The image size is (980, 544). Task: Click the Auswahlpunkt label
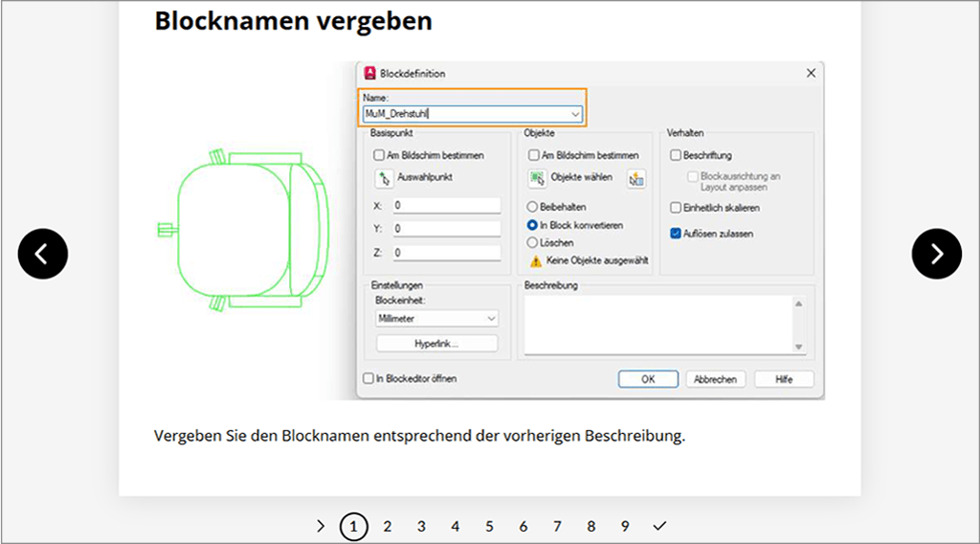[425, 177]
